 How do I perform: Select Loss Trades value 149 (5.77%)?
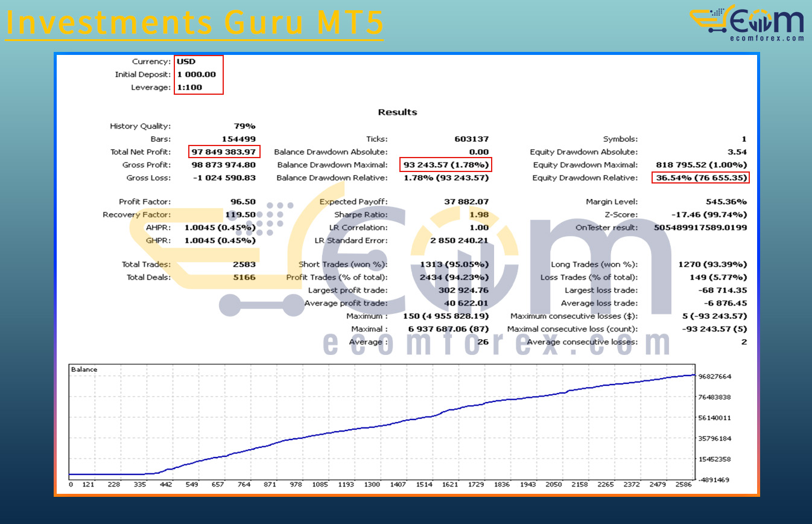coord(718,278)
